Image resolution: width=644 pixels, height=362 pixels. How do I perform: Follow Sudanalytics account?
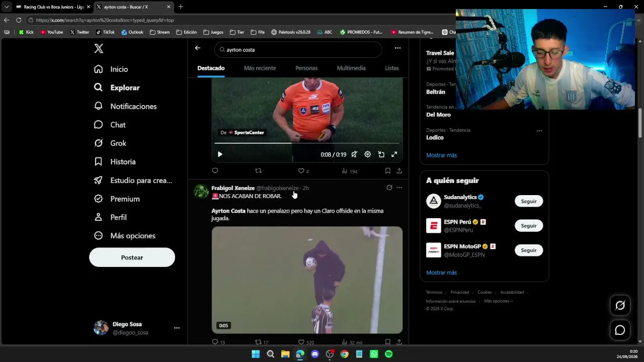[x=529, y=201]
